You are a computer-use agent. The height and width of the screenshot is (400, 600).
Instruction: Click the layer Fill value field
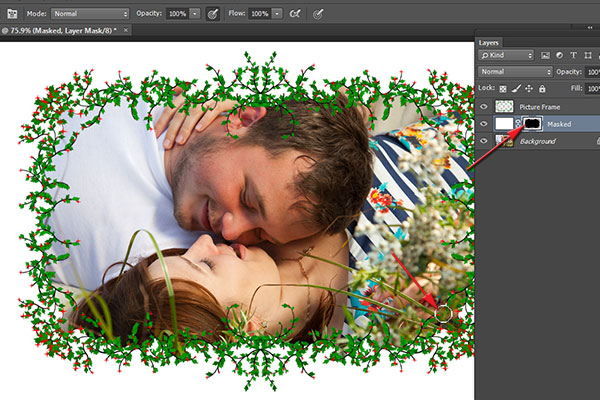tap(593, 89)
